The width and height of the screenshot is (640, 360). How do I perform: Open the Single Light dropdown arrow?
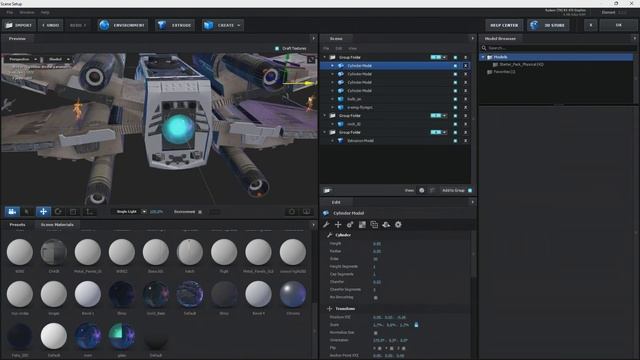coord(144,211)
